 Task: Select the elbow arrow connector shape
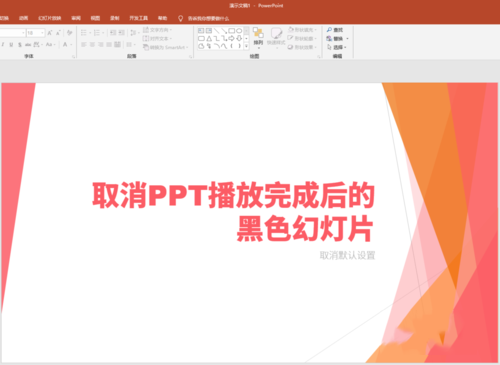pyautogui.click(x=224, y=38)
